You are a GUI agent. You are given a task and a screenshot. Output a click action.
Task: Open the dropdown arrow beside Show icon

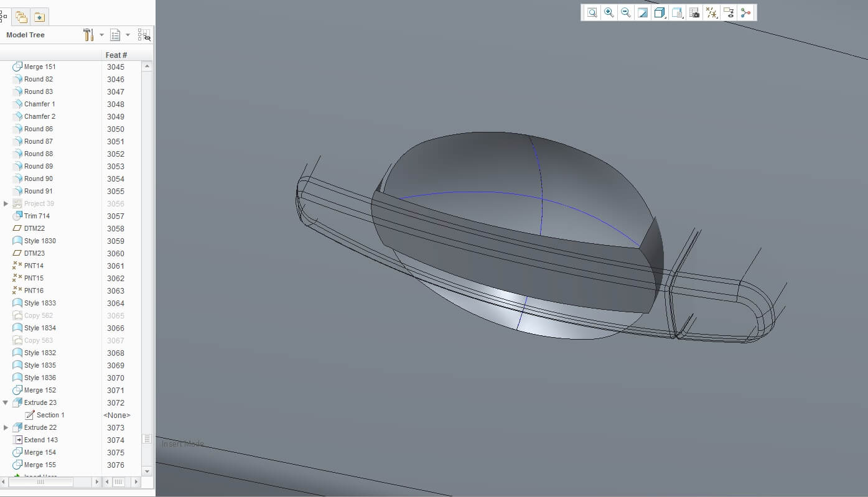point(128,35)
